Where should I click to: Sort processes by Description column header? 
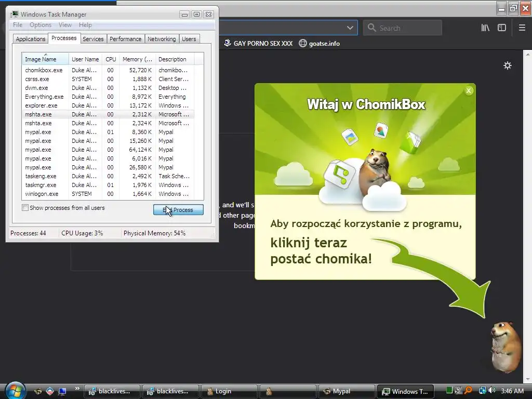(175, 59)
